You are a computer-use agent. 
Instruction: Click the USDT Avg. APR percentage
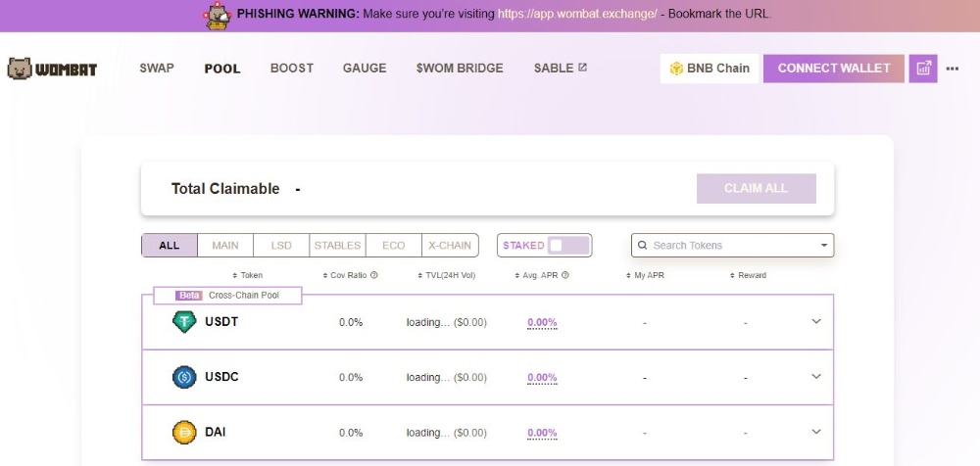542,322
